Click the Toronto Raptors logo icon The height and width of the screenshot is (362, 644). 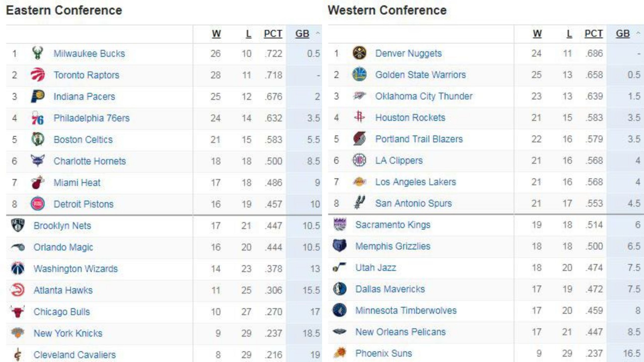[x=38, y=75]
